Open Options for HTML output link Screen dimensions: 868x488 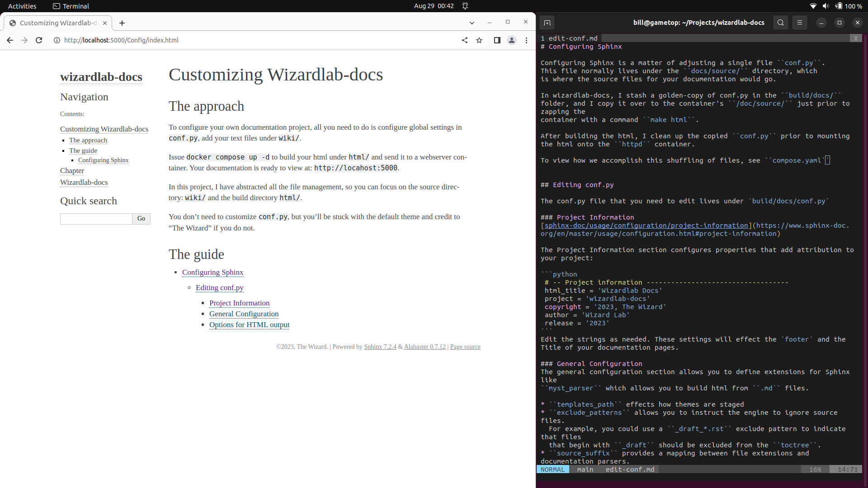pyautogui.click(x=249, y=325)
